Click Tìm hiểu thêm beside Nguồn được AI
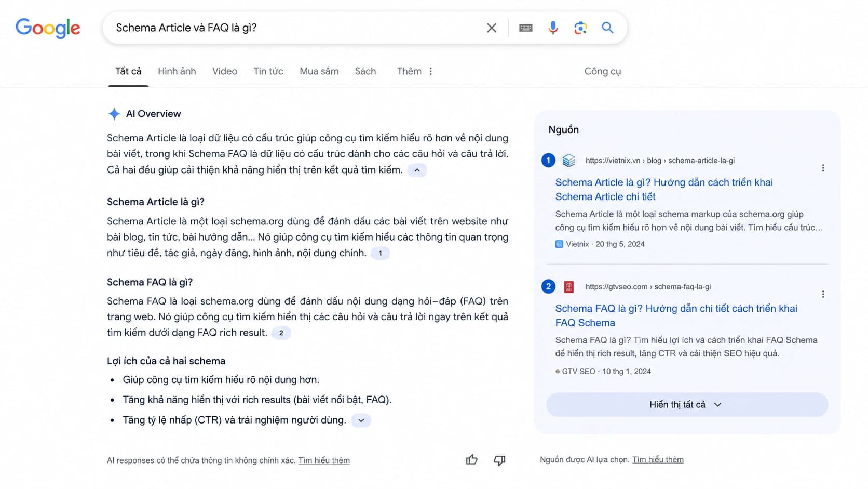The width and height of the screenshot is (868, 489). click(x=658, y=460)
